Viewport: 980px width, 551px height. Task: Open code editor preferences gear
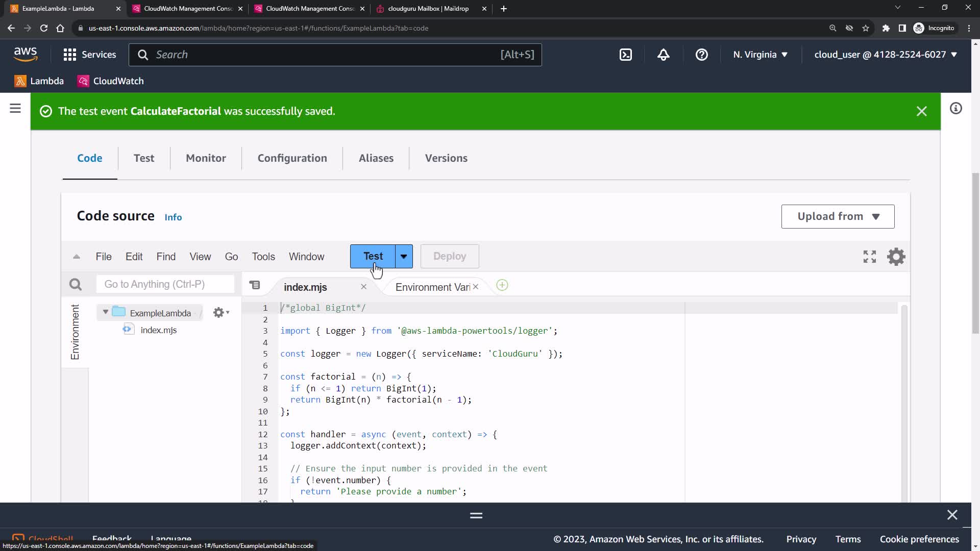click(896, 257)
